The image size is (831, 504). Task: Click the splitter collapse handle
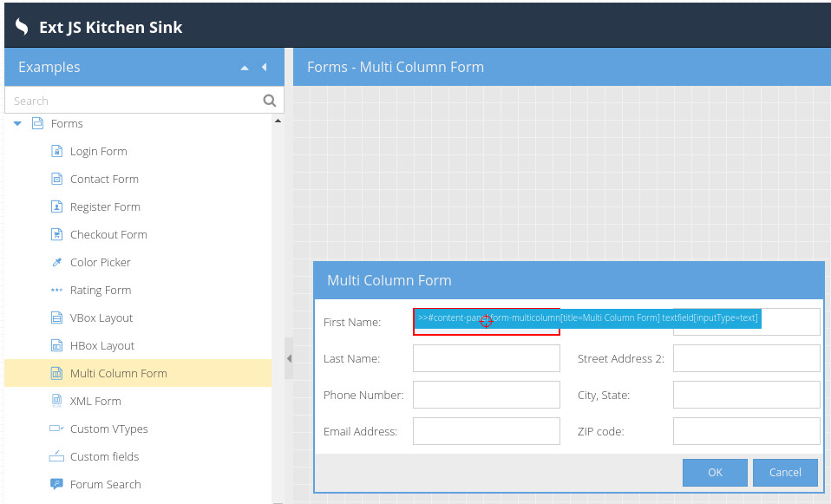pyautogui.click(x=289, y=358)
